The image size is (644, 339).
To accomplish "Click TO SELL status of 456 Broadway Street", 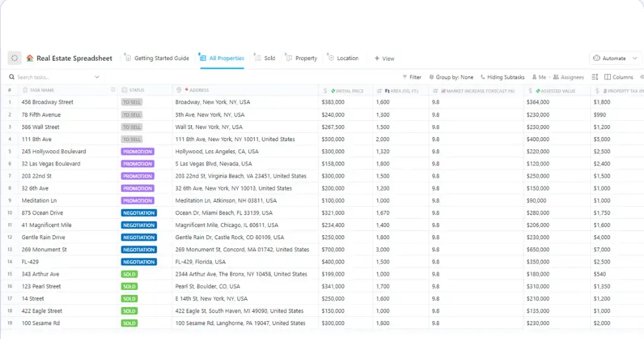I will point(132,102).
